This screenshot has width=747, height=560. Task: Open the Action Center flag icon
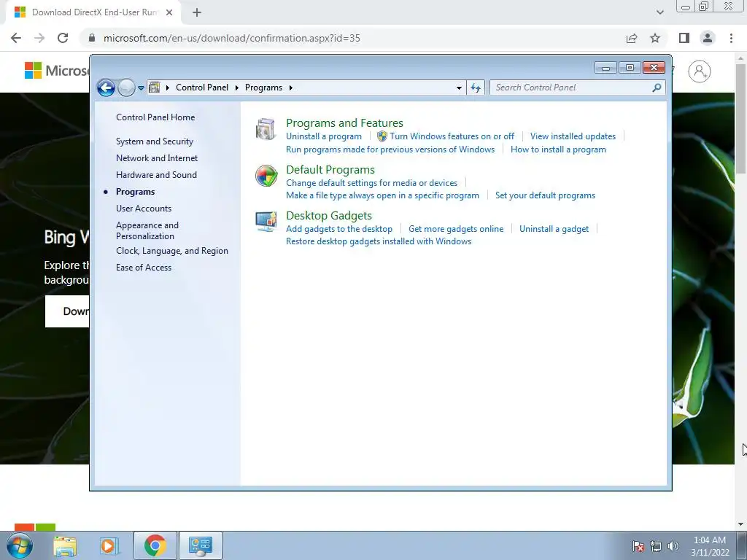point(638,546)
